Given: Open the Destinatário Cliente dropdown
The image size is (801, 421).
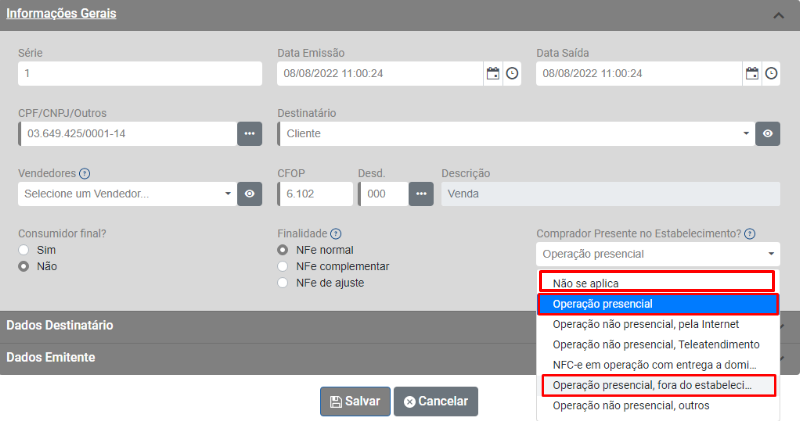Looking at the screenshot, I should [x=516, y=133].
